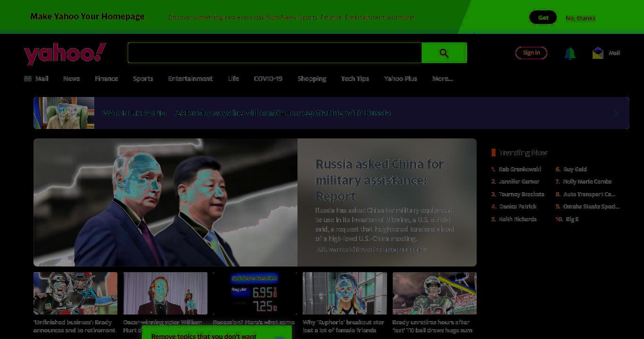This screenshot has width=644, height=339.
Task: Click the magnifier search button
Action: (444, 53)
